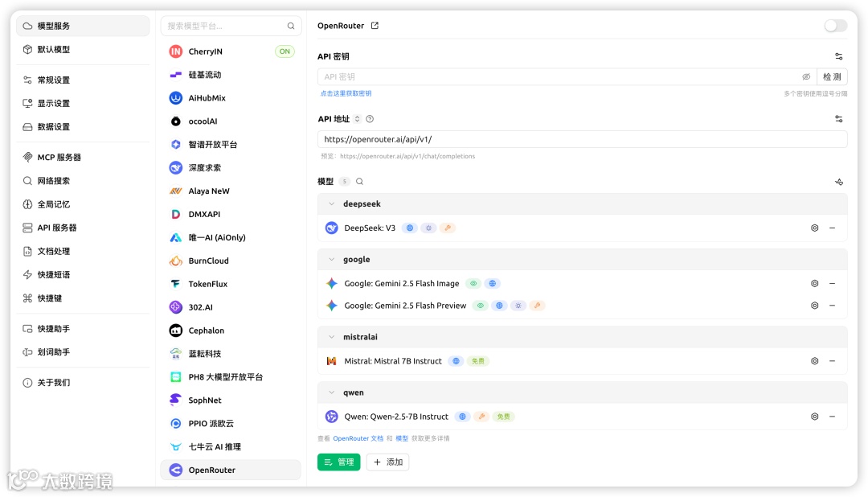
Task: Click the 点击这里获取密钥 link
Action: pyautogui.click(x=346, y=93)
